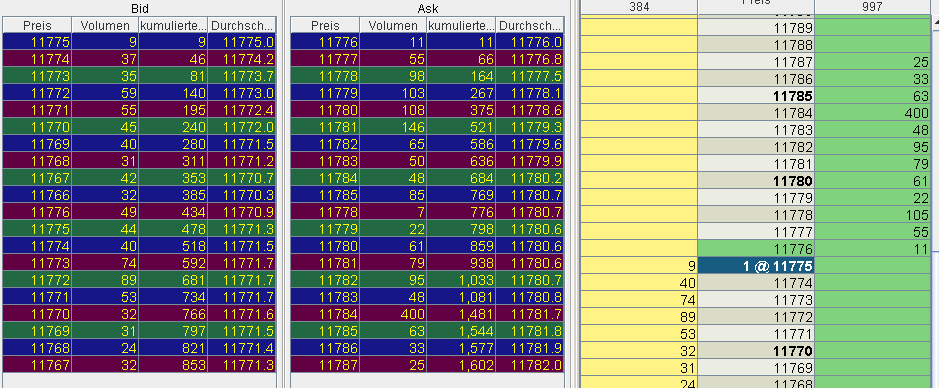The height and width of the screenshot is (388, 939).
Task: Select Ask cumulated volume cell 1,481
Action: coord(461,313)
